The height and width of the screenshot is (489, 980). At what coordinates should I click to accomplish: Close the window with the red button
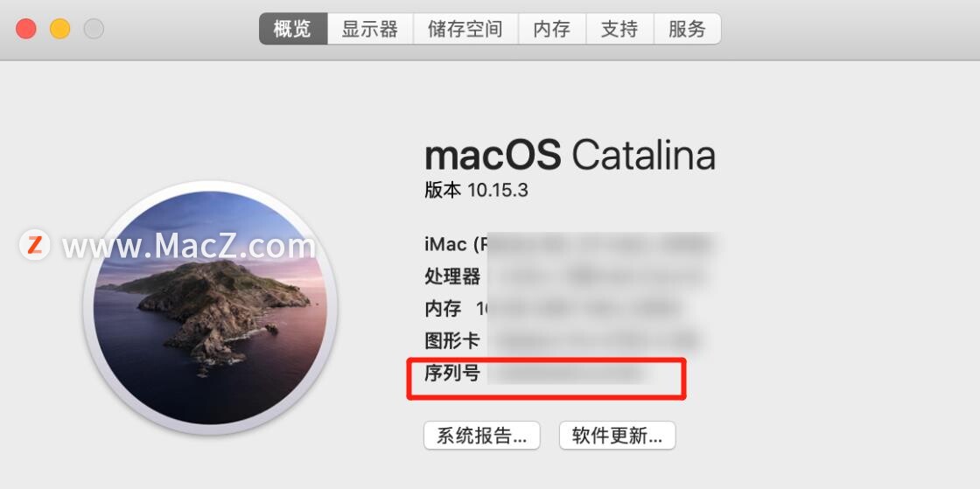[x=26, y=29]
